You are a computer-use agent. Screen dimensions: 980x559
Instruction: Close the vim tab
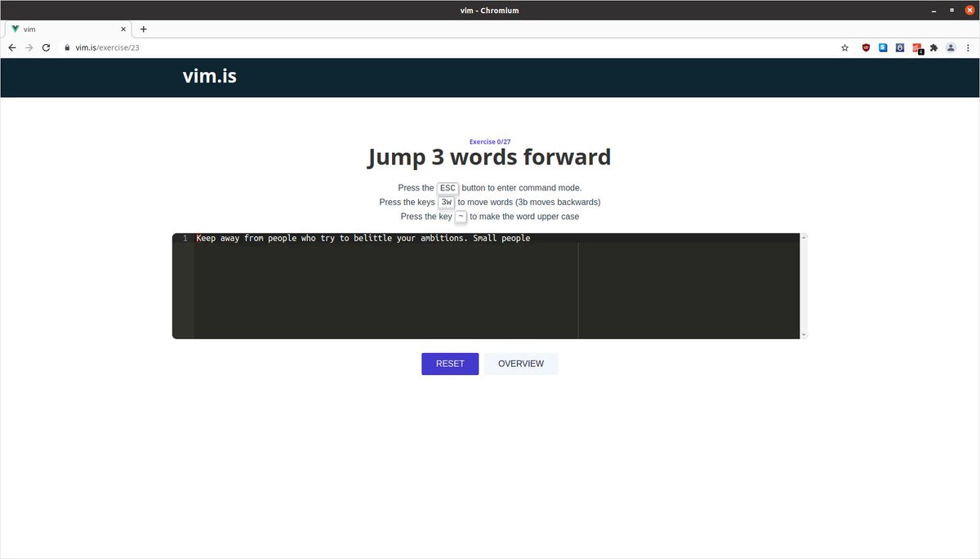pos(123,29)
